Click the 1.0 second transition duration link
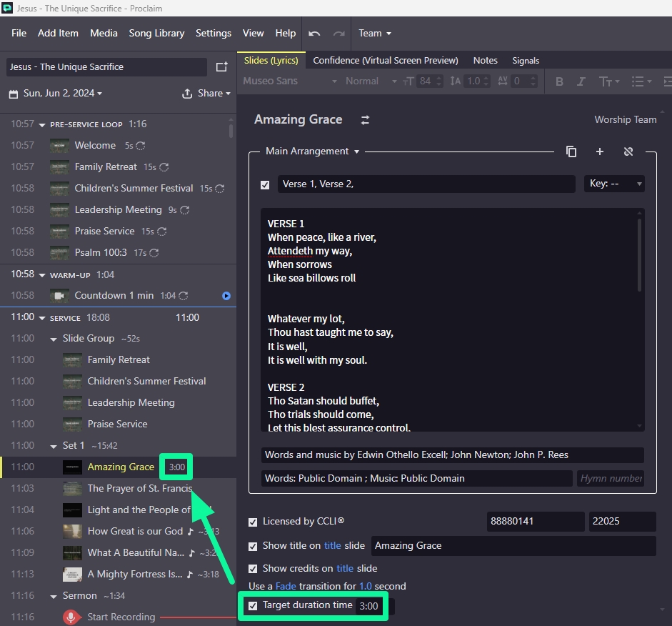Screen dimensions: 672x626 [365, 587]
